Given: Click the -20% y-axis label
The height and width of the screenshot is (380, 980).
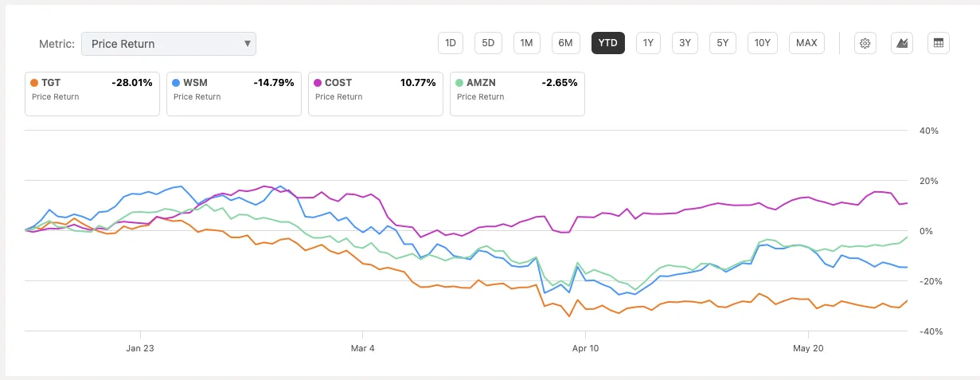Looking at the screenshot, I should pos(929,281).
